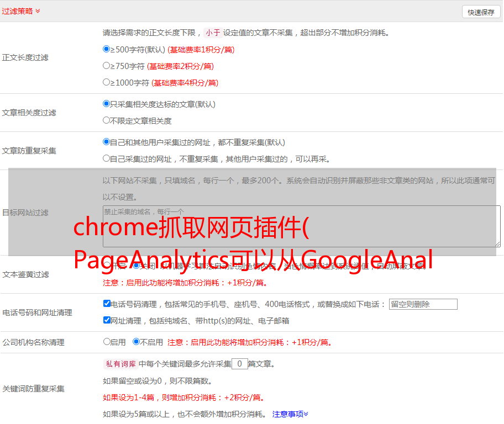Click the 文本鉴黄过滤 label

tap(26, 274)
